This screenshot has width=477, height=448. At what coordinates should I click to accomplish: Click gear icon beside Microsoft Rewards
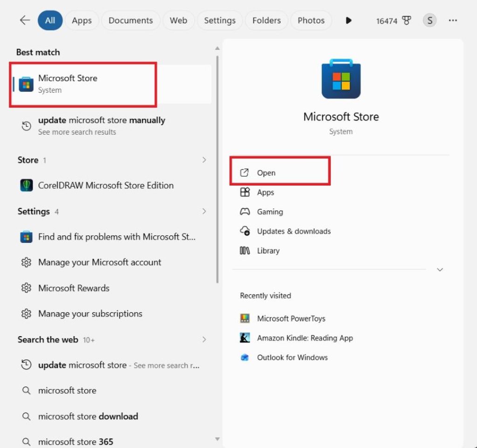pyautogui.click(x=26, y=288)
